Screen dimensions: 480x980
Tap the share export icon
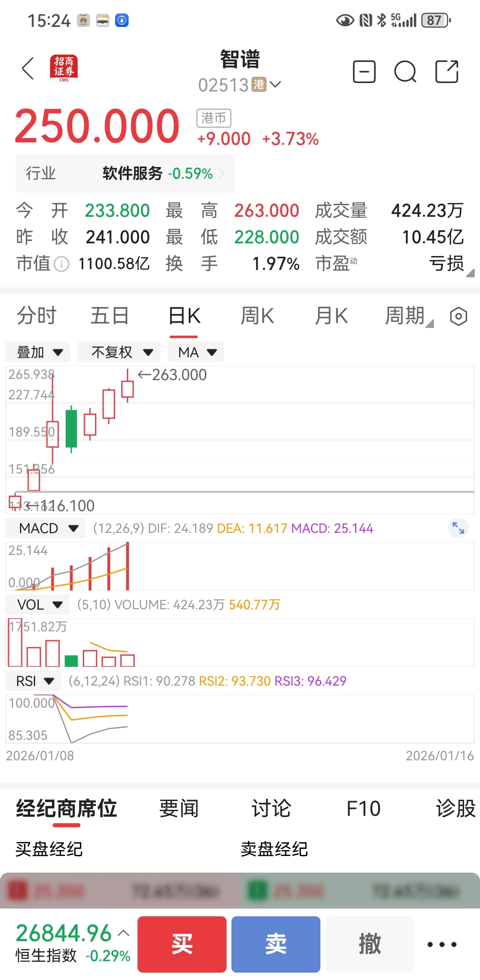(447, 72)
